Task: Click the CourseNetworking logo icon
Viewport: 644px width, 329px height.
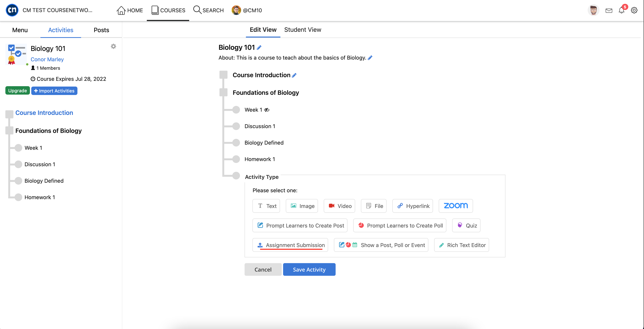Action: click(12, 10)
